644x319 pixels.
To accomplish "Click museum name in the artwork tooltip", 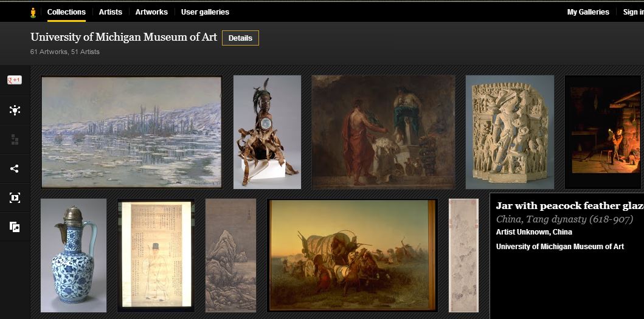I will click(560, 246).
